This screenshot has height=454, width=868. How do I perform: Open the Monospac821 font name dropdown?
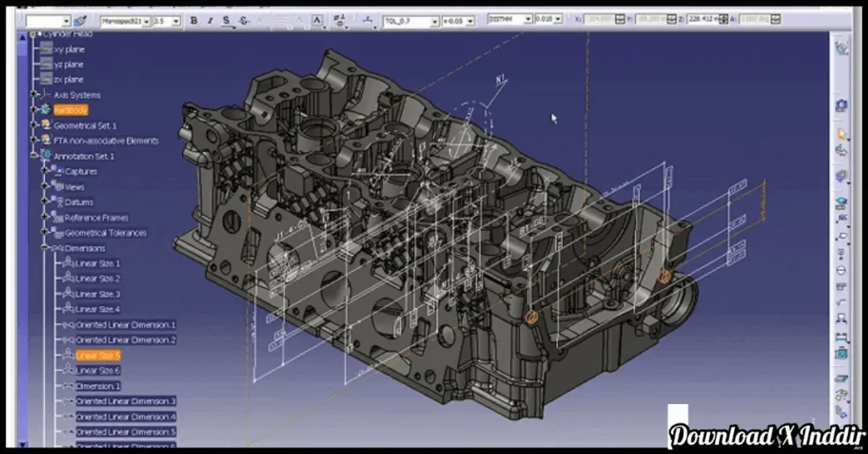(x=145, y=20)
